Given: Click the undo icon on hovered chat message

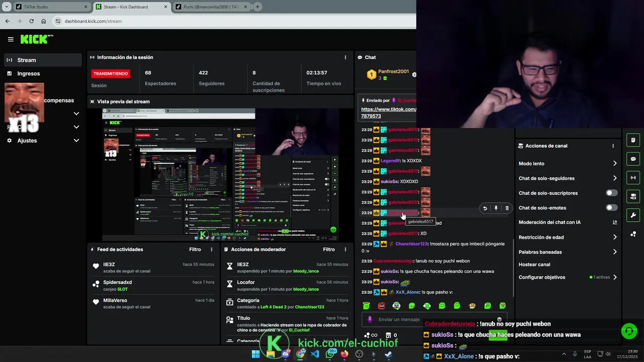Looking at the screenshot, I should pos(485,208).
